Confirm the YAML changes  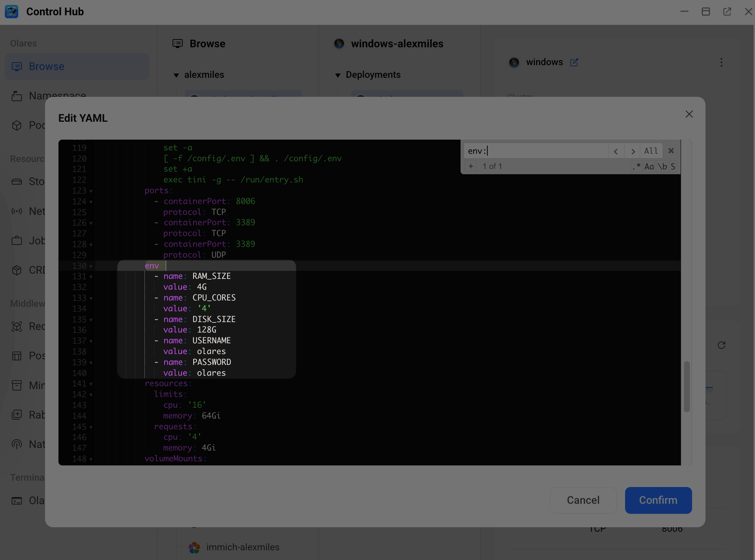coord(658,500)
